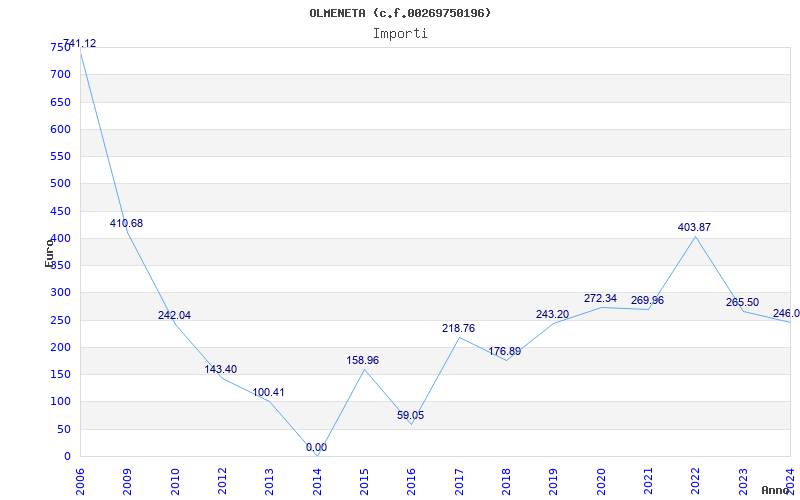Click the x-axis year 2010

(175, 481)
